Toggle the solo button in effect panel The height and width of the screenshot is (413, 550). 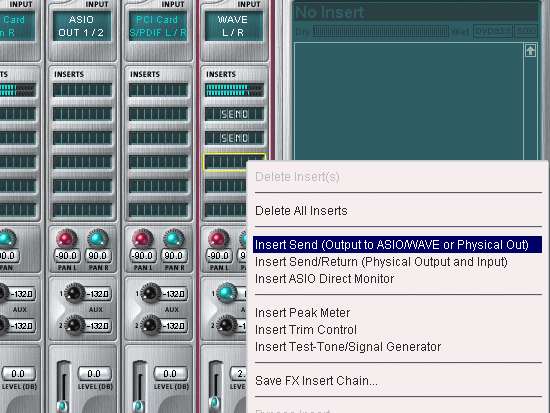coord(526,31)
